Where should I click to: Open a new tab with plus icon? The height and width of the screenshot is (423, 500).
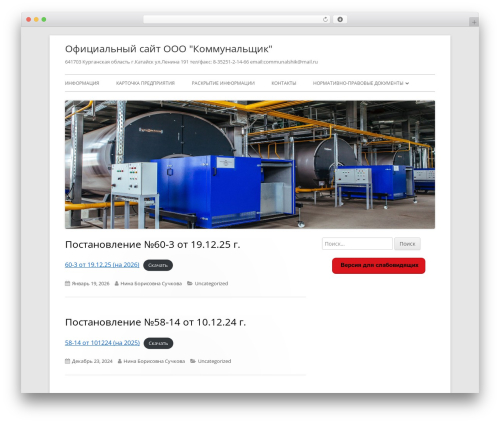click(474, 22)
